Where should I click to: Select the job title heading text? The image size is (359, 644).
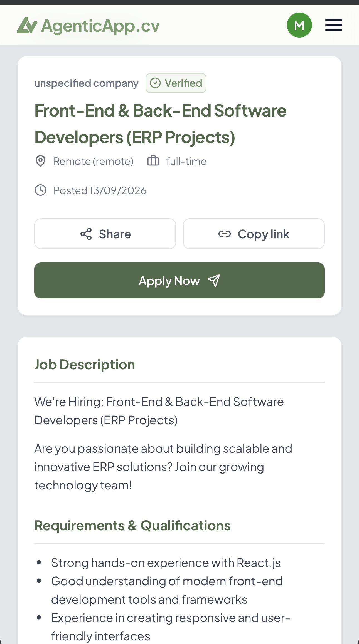161,124
